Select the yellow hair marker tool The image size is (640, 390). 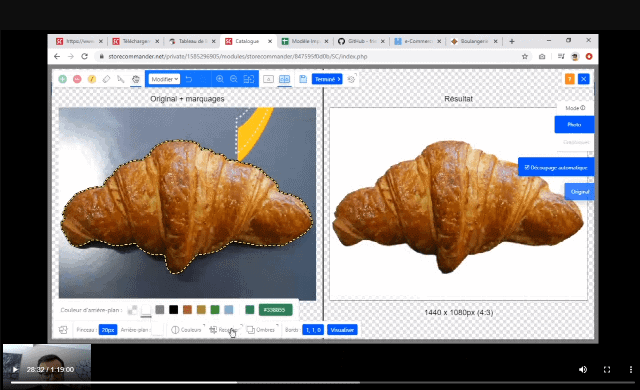92,79
